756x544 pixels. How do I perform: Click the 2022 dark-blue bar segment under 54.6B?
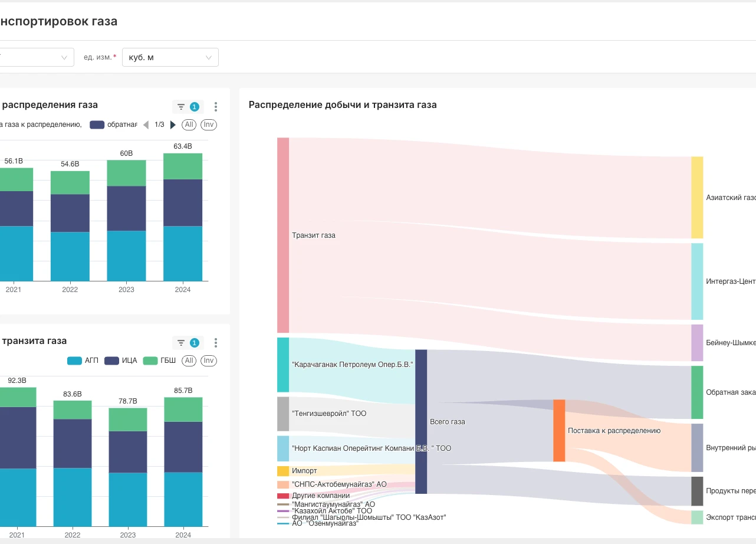pyautogui.click(x=70, y=213)
